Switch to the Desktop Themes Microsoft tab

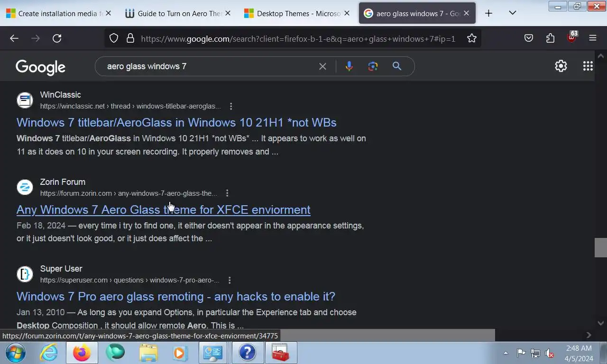(293, 14)
